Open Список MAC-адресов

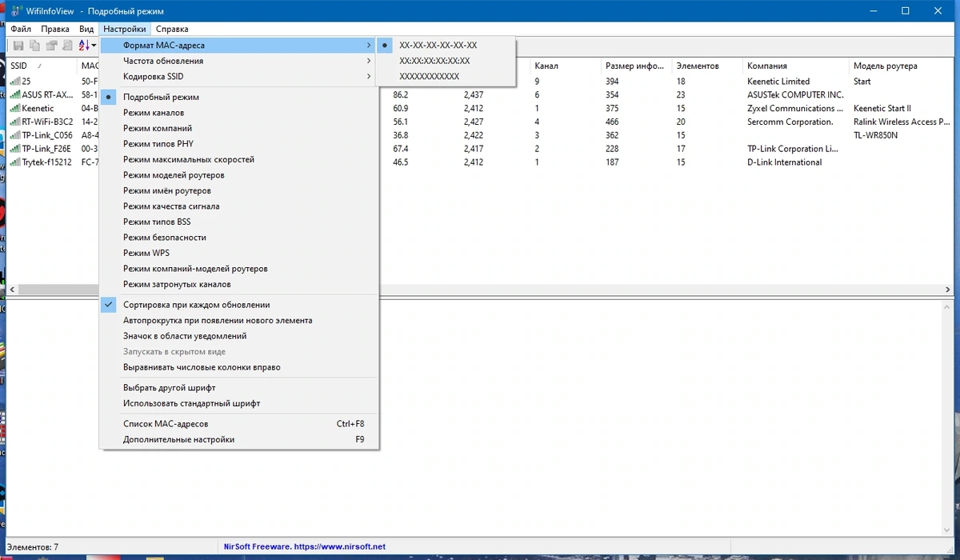coord(239,424)
